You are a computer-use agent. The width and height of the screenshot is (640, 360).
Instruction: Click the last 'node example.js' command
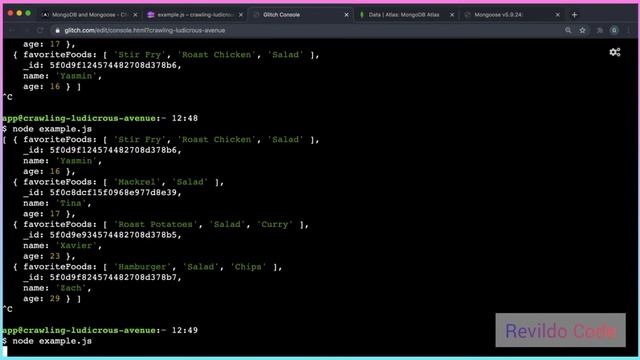52,341
